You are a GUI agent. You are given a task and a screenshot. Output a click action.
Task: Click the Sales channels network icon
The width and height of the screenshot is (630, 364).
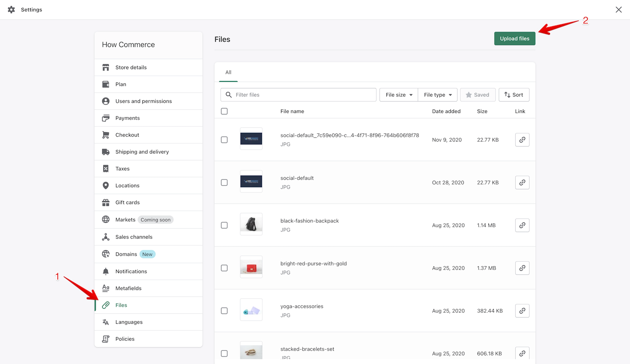pos(106,237)
